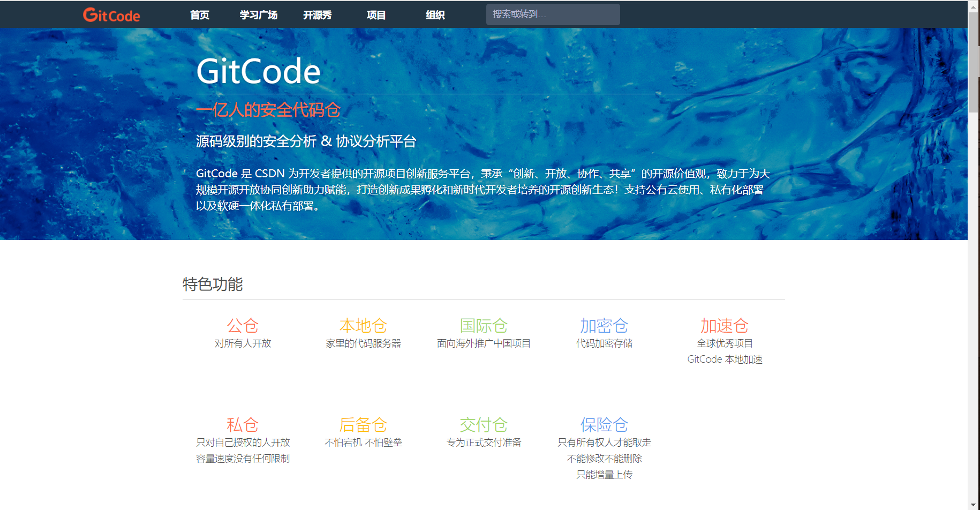
Task: Select the 后备仓 feature title
Action: [x=363, y=424]
